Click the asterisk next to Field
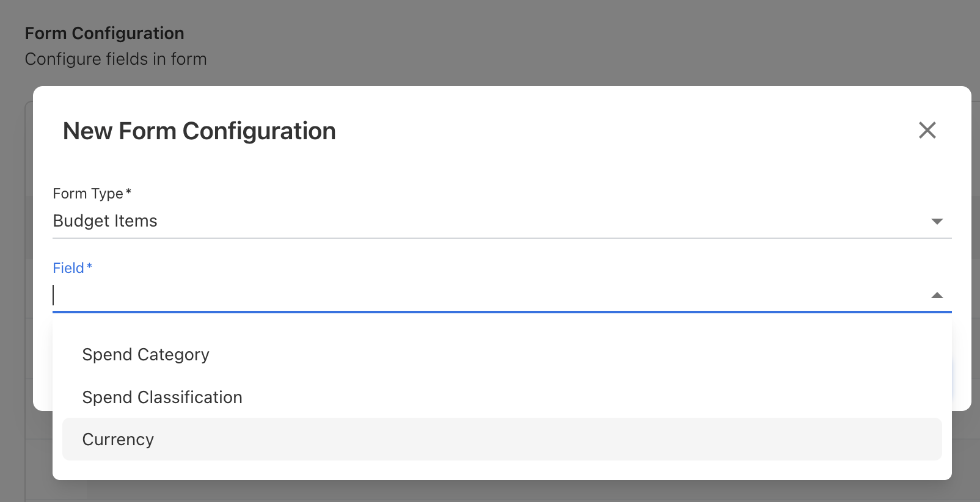 90,266
